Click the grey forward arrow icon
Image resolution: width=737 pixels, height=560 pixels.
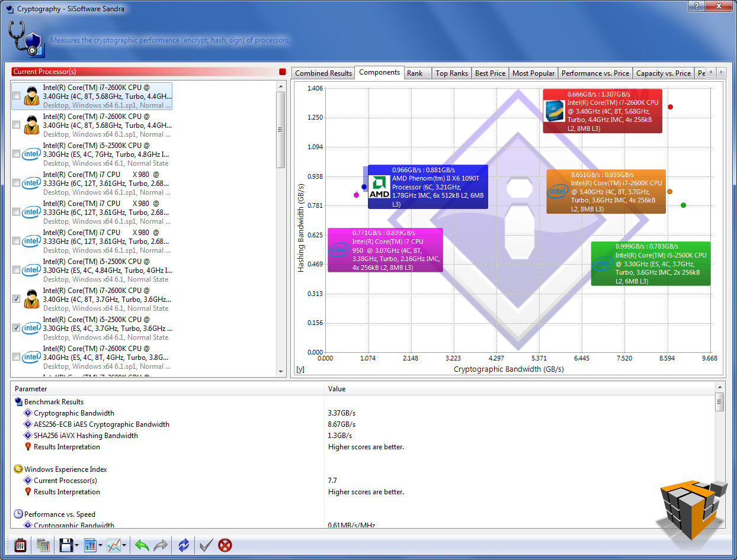tap(161, 545)
